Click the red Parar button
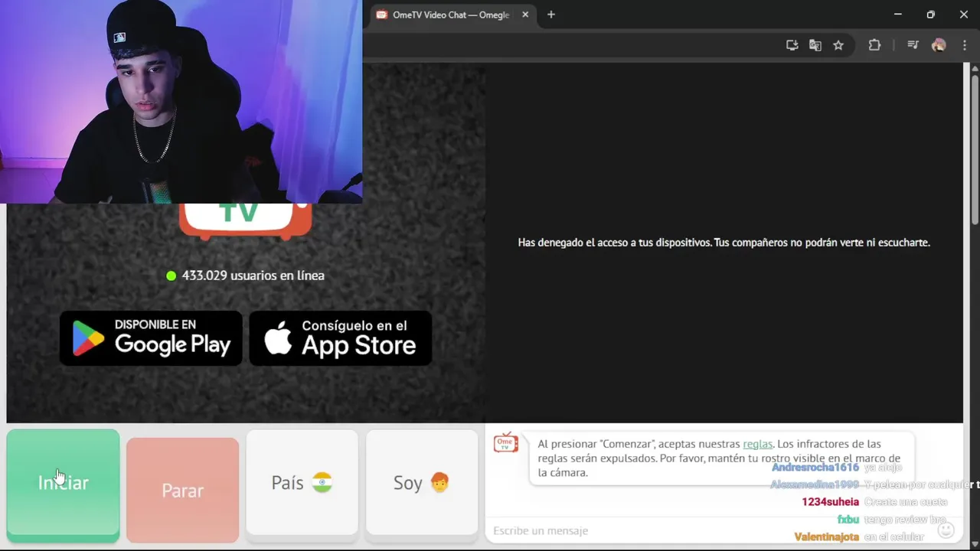The width and height of the screenshot is (980, 551). (182, 490)
